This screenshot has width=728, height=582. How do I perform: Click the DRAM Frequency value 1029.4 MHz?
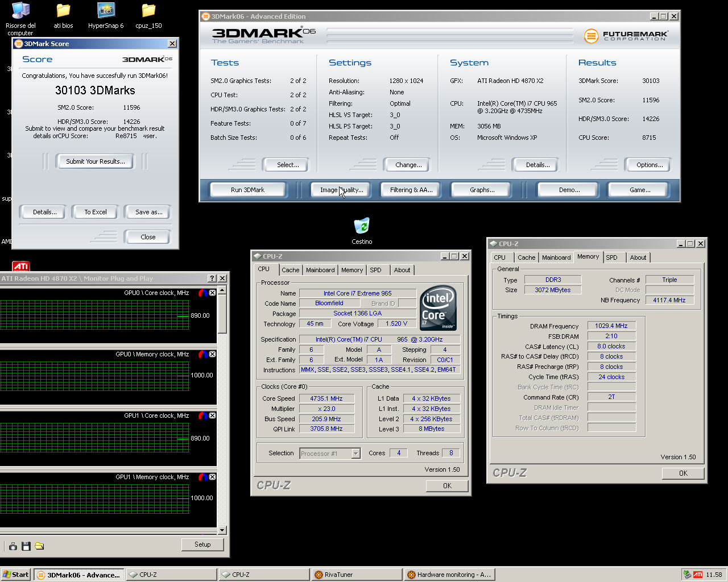(611, 326)
